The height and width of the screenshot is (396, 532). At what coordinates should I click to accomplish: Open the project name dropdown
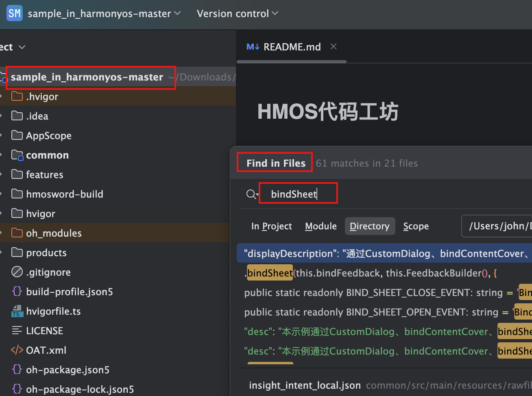(x=104, y=13)
